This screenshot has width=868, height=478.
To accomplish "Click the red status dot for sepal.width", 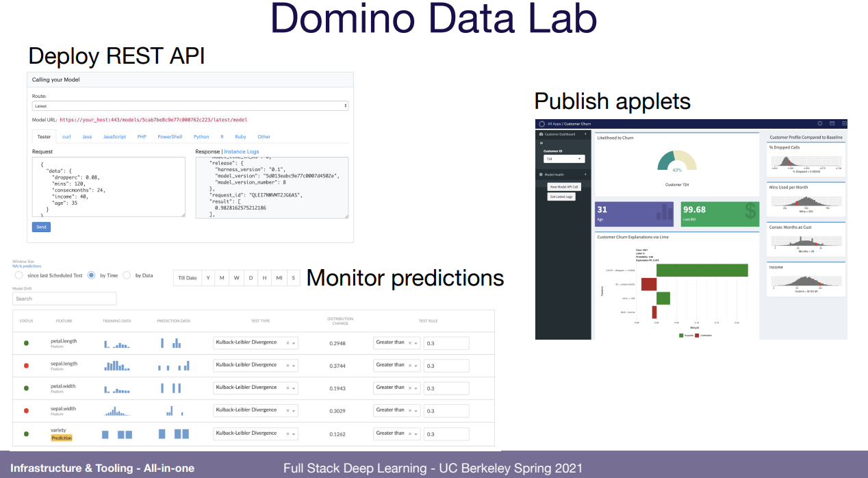I will coord(26,411).
